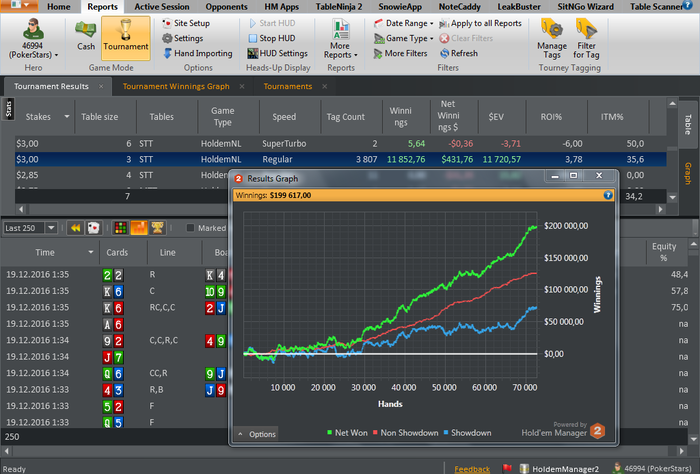Viewport: 700px width, 474px height.
Task: Open the Feedback link
Action: point(472,469)
